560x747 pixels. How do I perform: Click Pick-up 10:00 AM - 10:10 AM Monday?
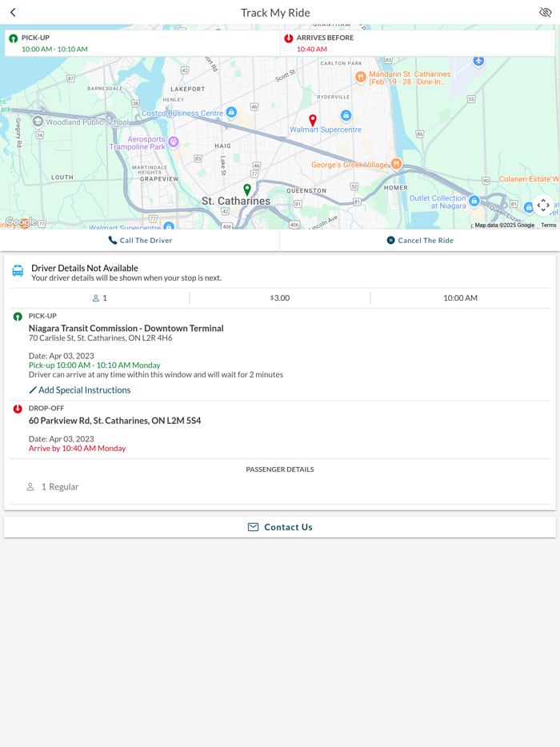tap(94, 366)
